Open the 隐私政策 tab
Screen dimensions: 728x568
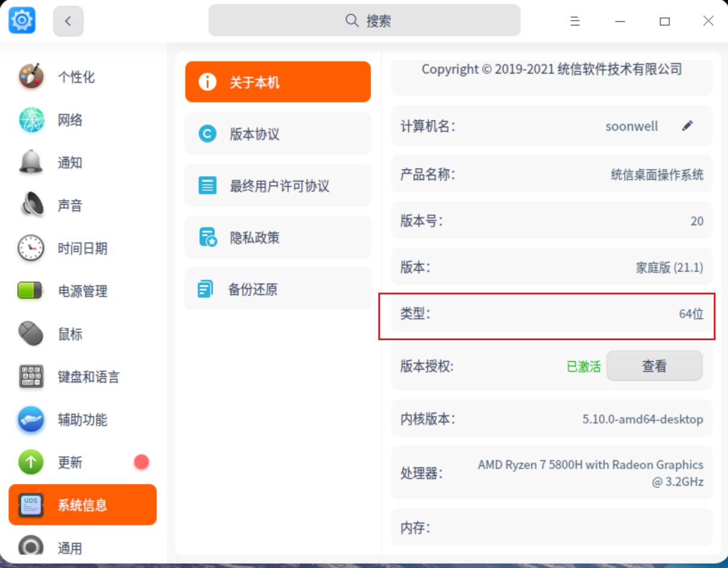tap(278, 237)
